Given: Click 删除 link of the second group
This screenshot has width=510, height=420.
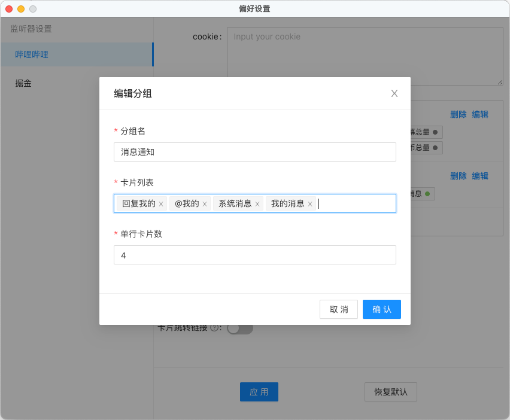Looking at the screenshot, I should coord(458,176).
